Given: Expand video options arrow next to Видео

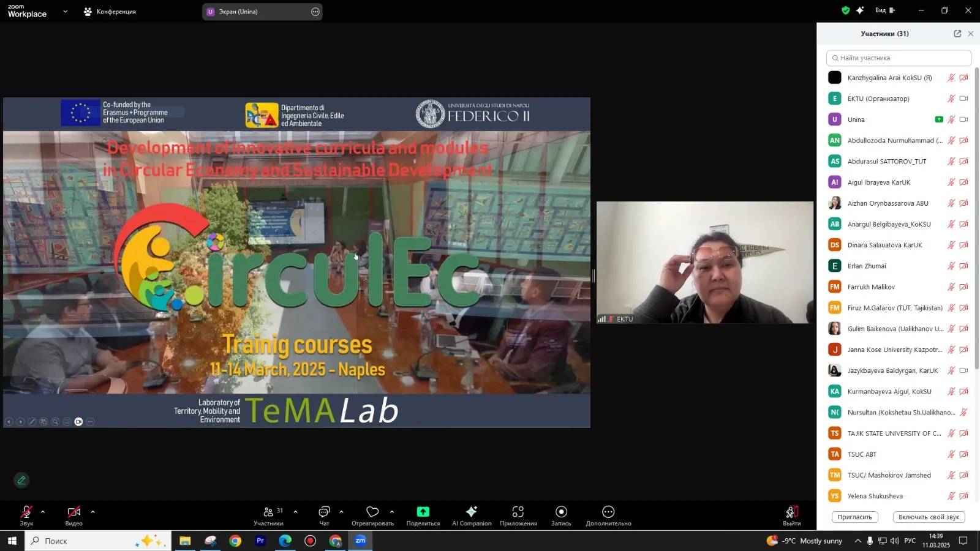Looking at the screenshot, I should point(93,512).
